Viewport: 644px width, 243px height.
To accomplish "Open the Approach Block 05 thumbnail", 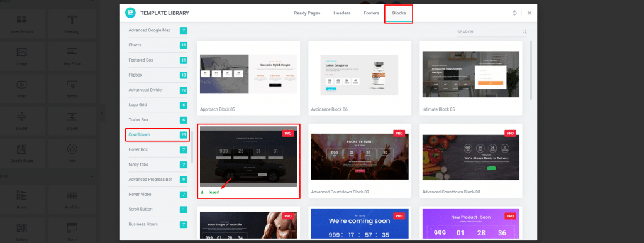I will coord(248,73).
